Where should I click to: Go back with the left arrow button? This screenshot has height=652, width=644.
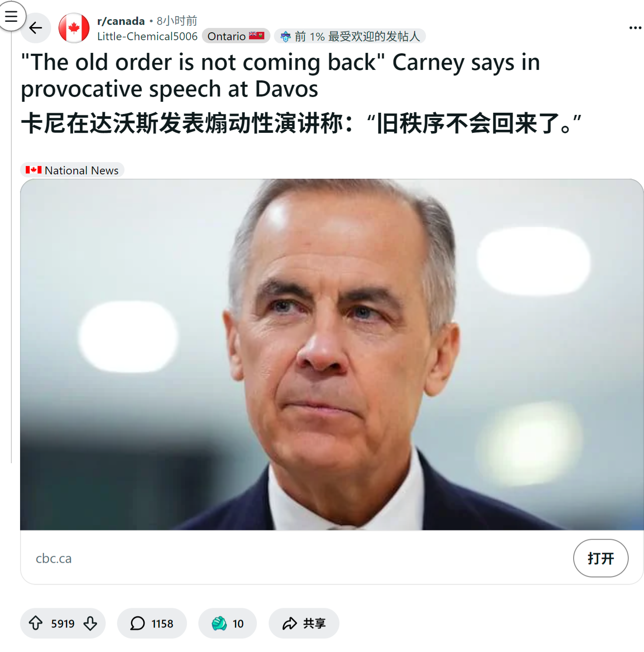click(x=36, y=28)
